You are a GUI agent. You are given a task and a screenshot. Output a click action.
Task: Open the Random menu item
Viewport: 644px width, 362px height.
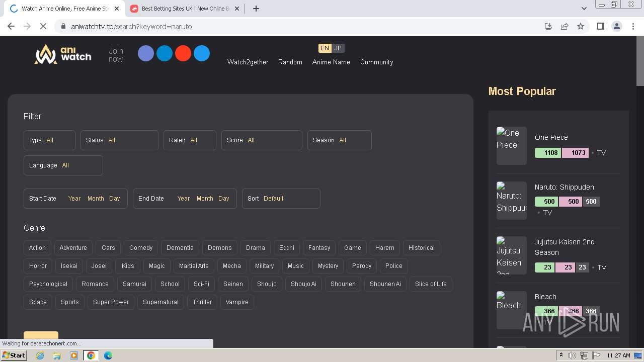[290, 62]
